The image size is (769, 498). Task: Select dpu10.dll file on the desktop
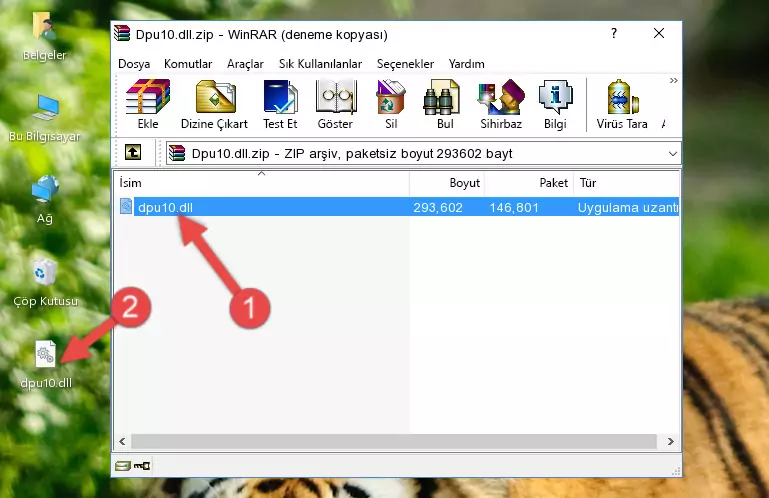point(46,365)
